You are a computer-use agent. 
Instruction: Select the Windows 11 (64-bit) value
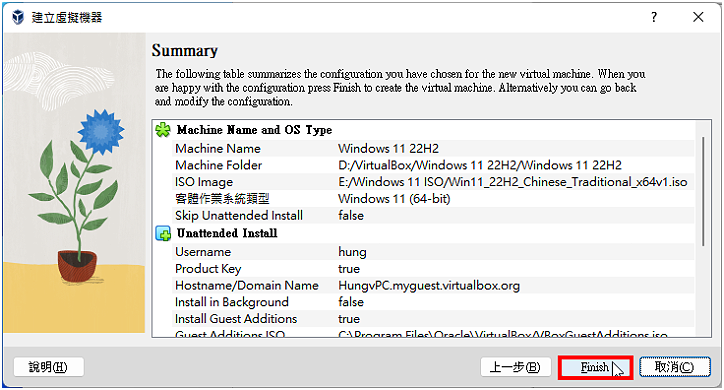pyautogui.click(x=394, y=199)
